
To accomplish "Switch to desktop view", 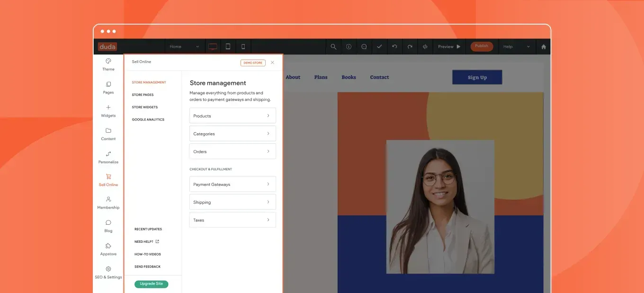I will pyautogui.click(x=213, y=46).
